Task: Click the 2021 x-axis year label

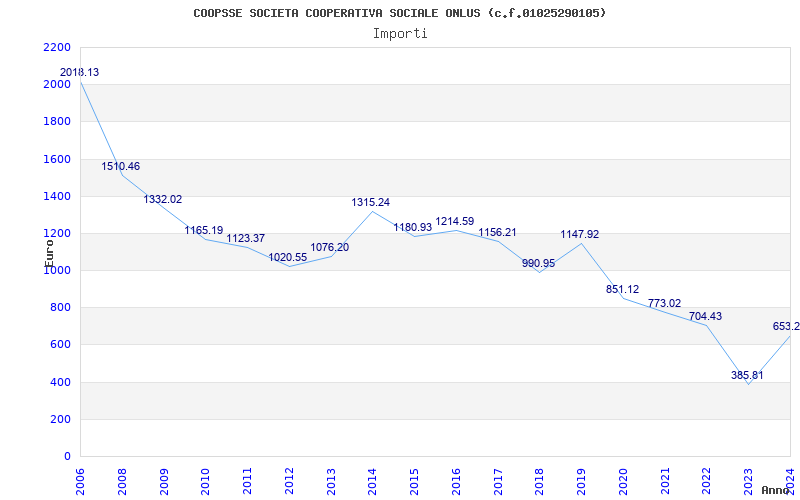Action: pos(665,481)
